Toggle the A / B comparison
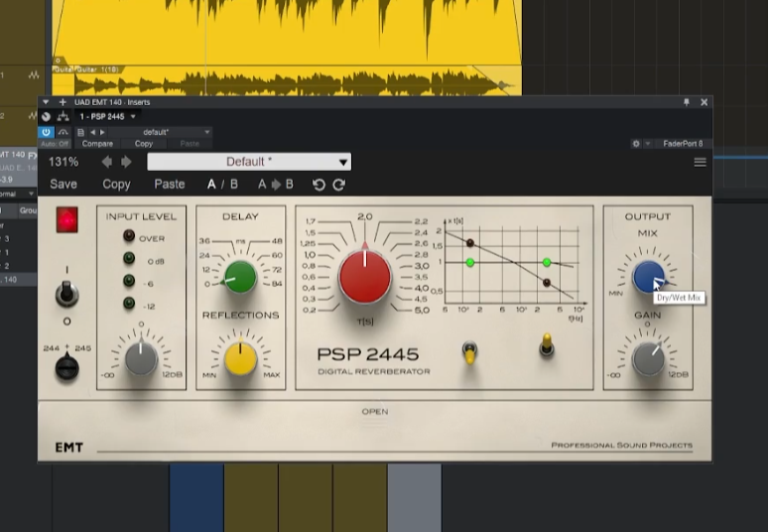 coord(222,185)
